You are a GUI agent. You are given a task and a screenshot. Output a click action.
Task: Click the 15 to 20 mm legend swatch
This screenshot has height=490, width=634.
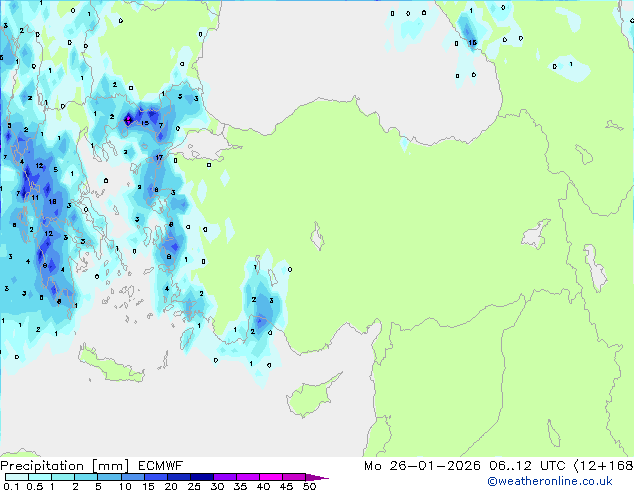click(x=155, y=477)
